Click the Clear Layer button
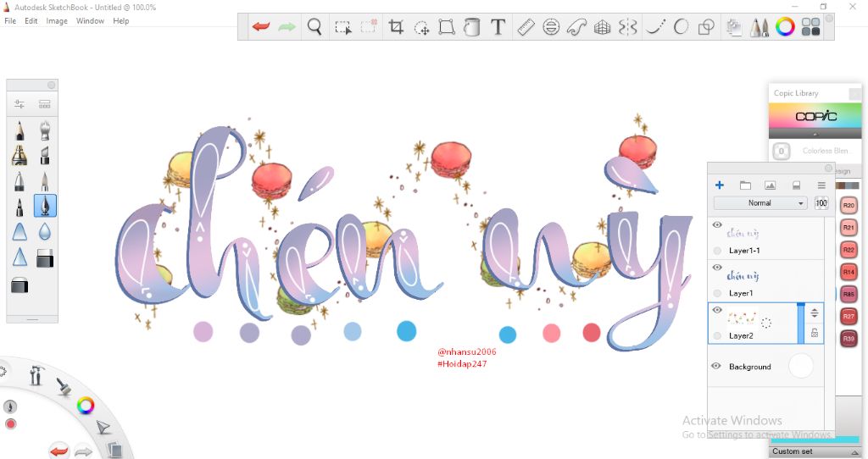This screenshot has width=868, height=459. point(796,185)
